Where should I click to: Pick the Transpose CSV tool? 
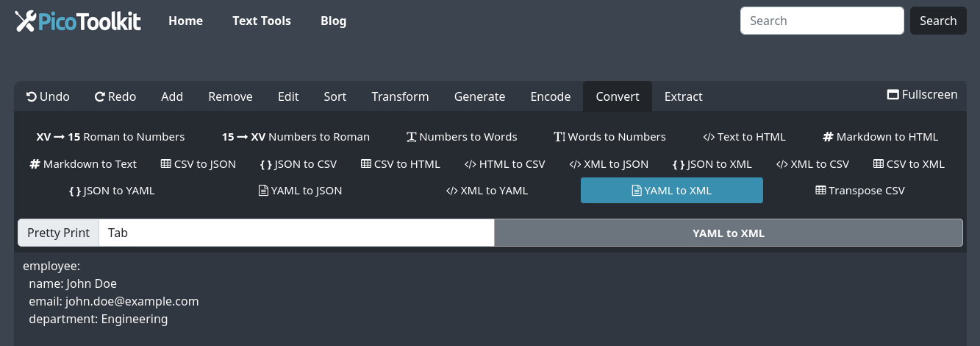(x=859, y=191)
